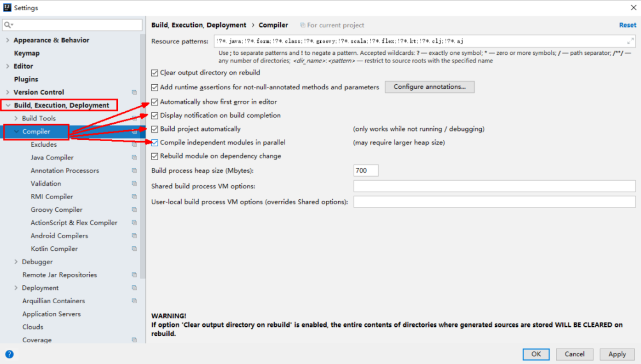Collapse the Build, Execution, Deployment node
Viewport: 641px width, 364px height.
[8, 105]
